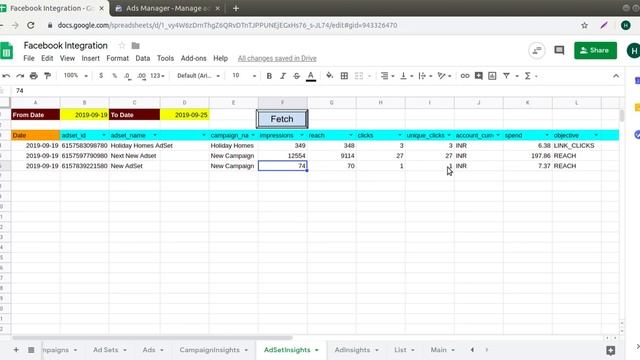Increase decimal places
Screen dimensions: 640x360
[x=142, y=76]
